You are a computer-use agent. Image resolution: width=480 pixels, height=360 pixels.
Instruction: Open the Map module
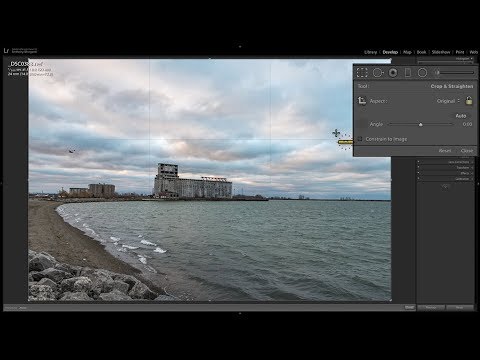point(407,52)
